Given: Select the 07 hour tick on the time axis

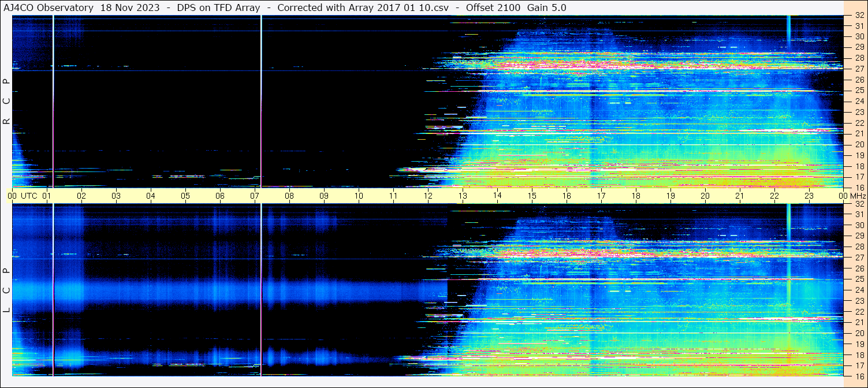Looking at the screenshot, I should 255,196.
